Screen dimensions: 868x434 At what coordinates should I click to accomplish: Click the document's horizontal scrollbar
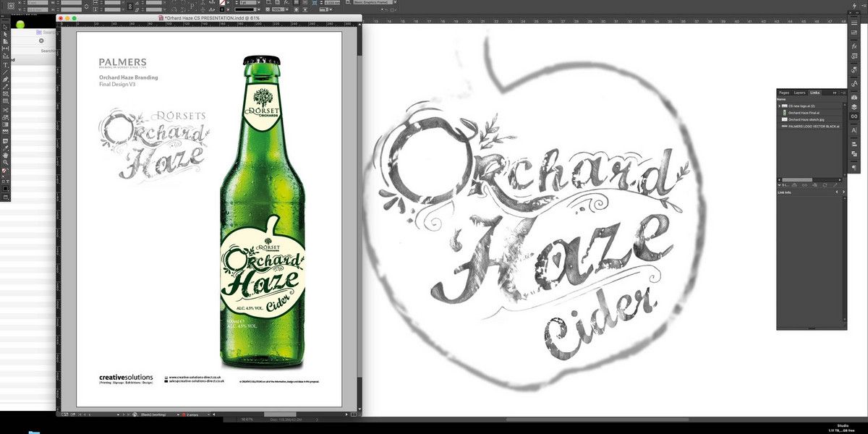(281, 414)
